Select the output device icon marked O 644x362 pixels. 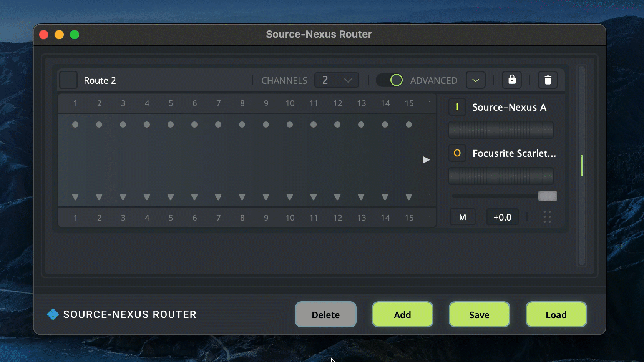(x=457, y=153)
